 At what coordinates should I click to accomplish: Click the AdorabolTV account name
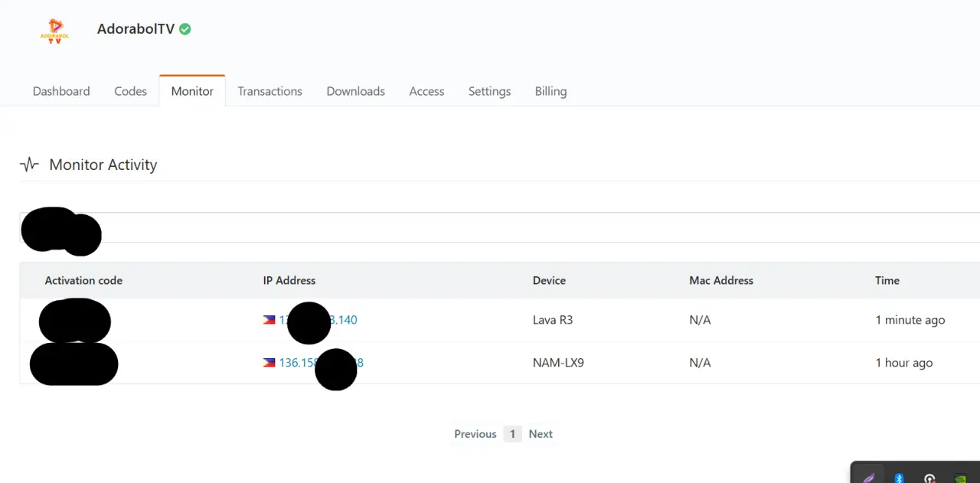[x=136, y=29]
